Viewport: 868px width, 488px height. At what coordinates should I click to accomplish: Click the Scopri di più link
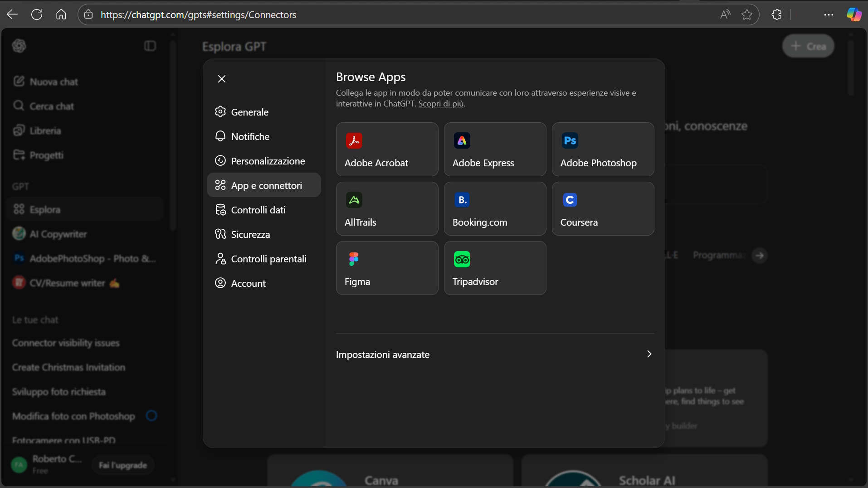441,104
